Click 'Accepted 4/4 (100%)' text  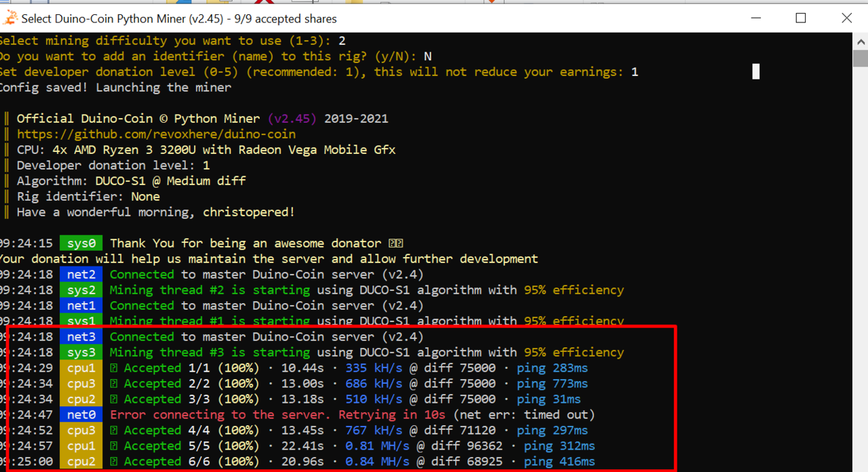pos(192,431)
